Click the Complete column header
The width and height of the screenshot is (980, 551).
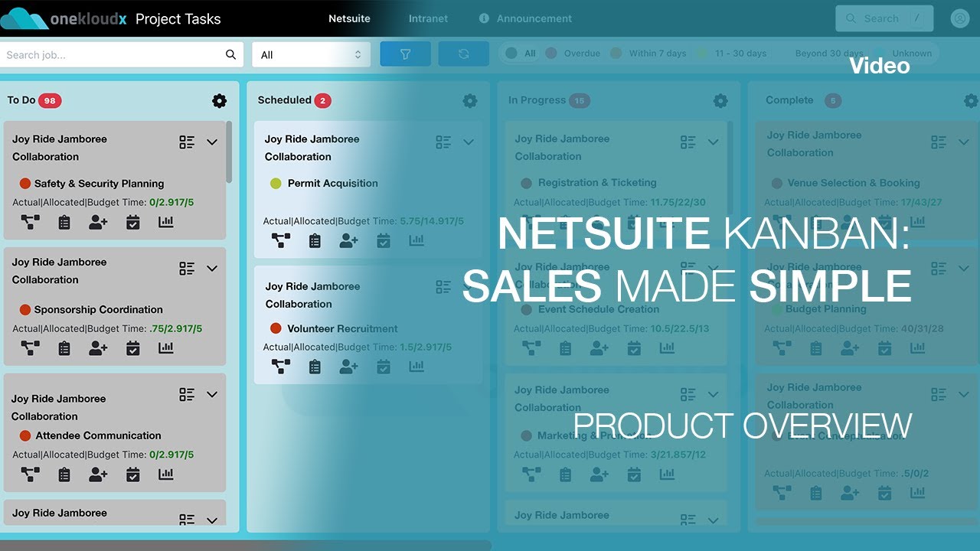[x=789, y=100]
